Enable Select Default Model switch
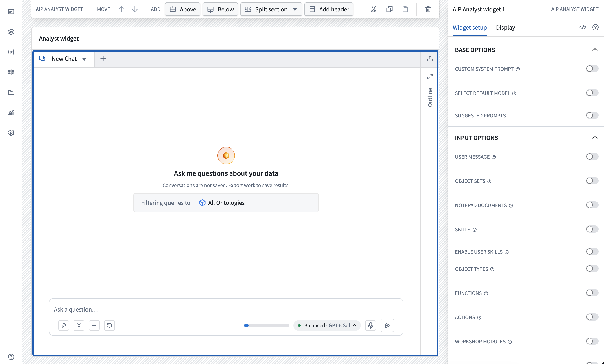604x364 pixels. [592, 93]
